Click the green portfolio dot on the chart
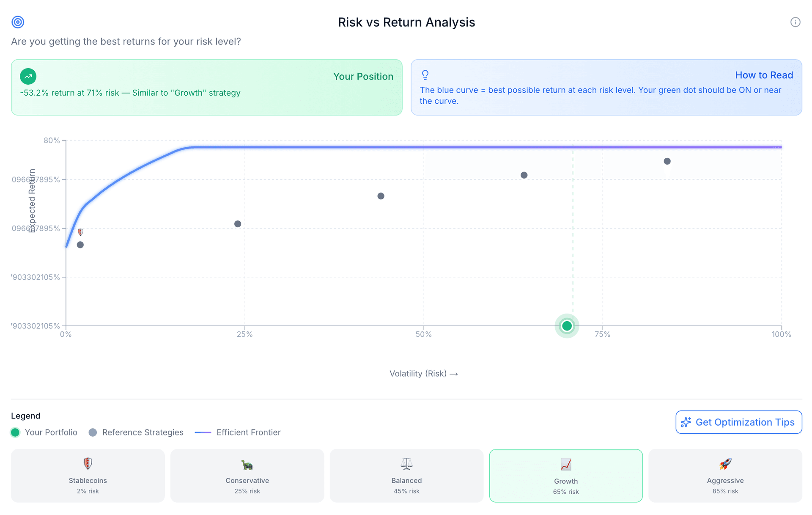Screen dimensions: 812x515 (x=567, y=326)
